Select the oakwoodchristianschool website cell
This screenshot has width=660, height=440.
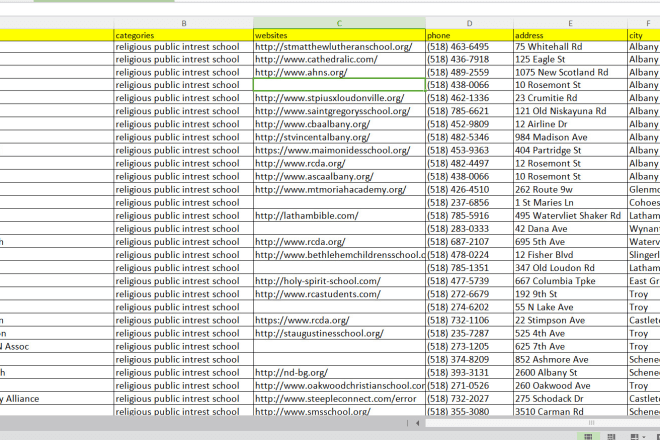(x=339, y=385)
